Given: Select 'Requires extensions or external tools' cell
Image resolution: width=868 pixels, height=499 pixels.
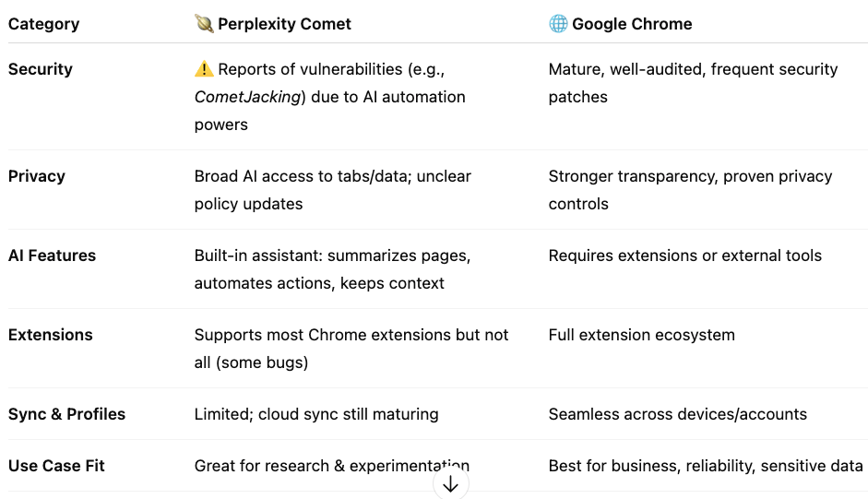Looking at the screenshot, I should (x=684, y=255).
